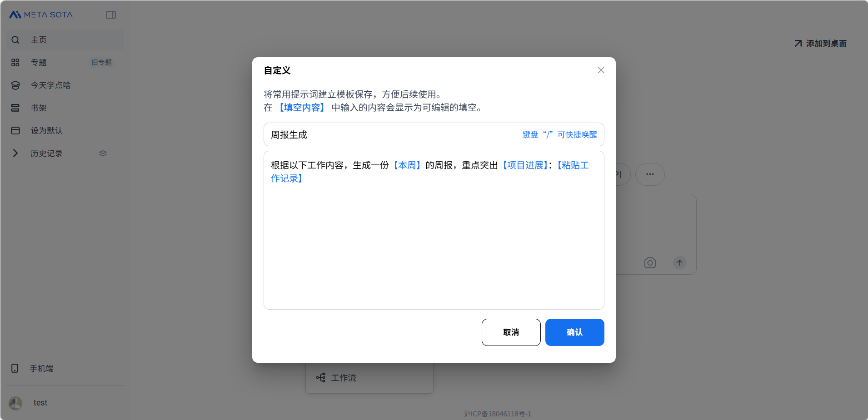Open 主页 search in sidebar

pos(15,40)
